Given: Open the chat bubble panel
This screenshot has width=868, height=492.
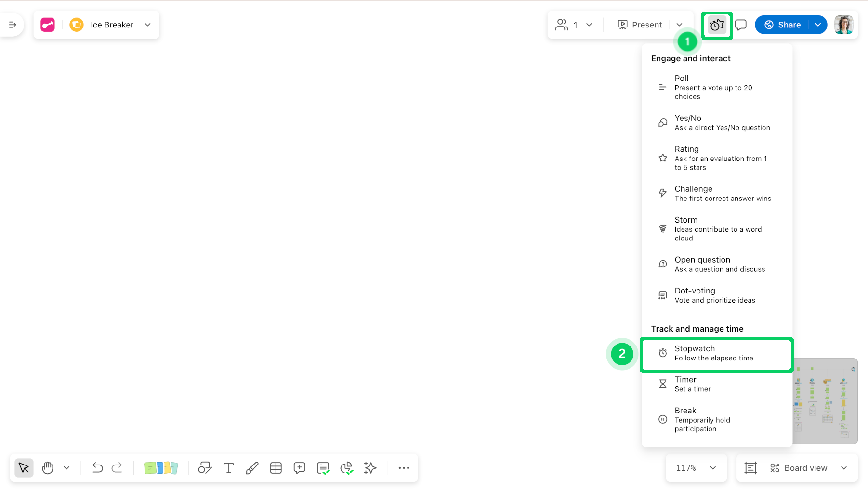Looking at the screenshot, I should 740,24.
